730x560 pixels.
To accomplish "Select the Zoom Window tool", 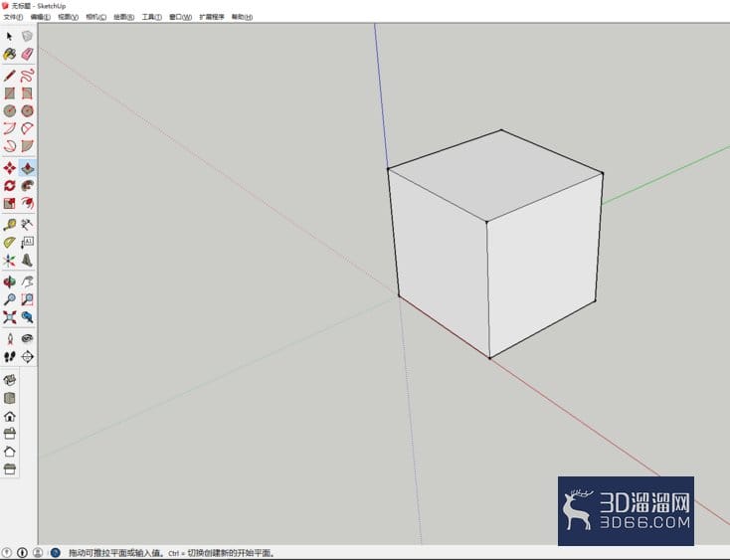I will coord(27,299).
